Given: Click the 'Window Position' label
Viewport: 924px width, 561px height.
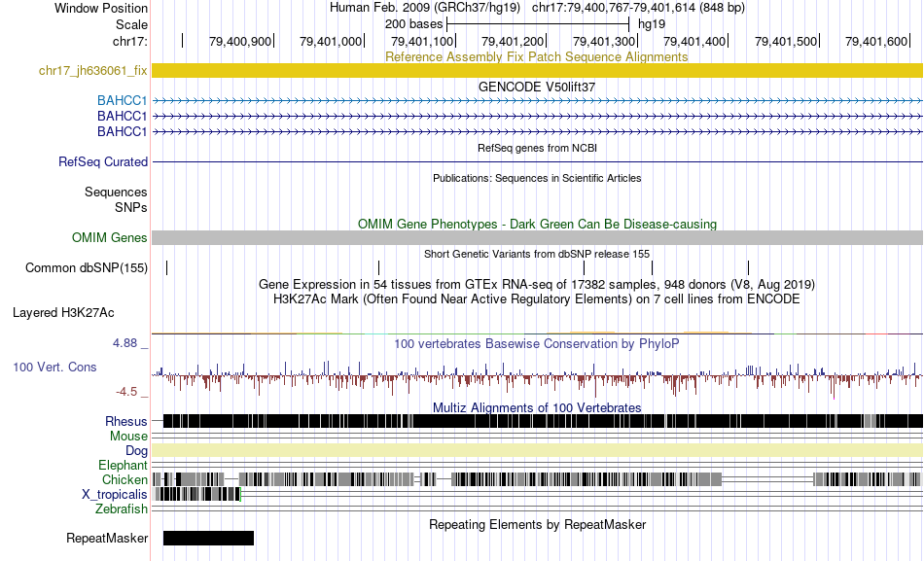Looking at the screenshot, I should click(x=101, y=8).
